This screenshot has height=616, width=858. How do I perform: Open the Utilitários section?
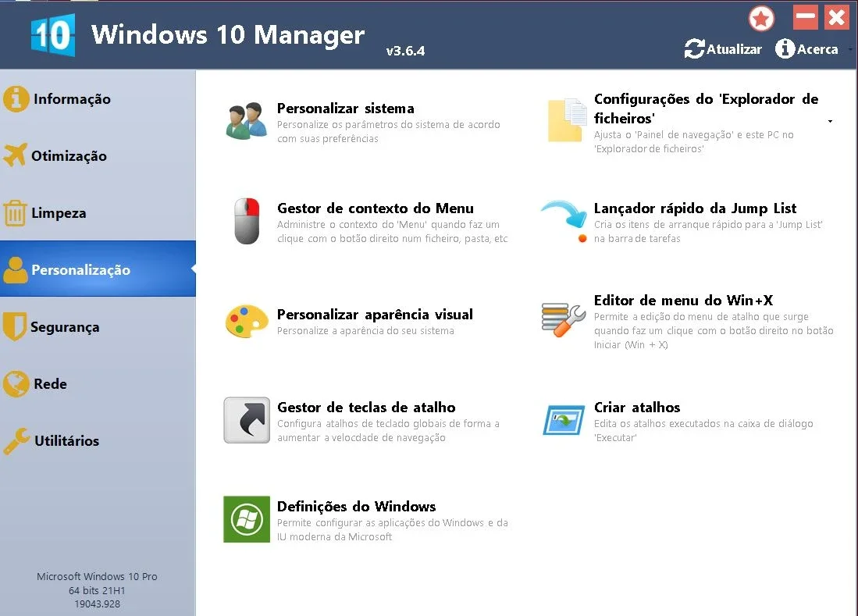pos(98,441)
